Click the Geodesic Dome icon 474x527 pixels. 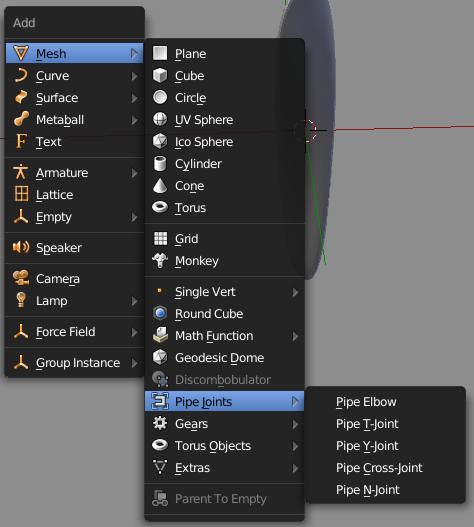pos(160,357)
